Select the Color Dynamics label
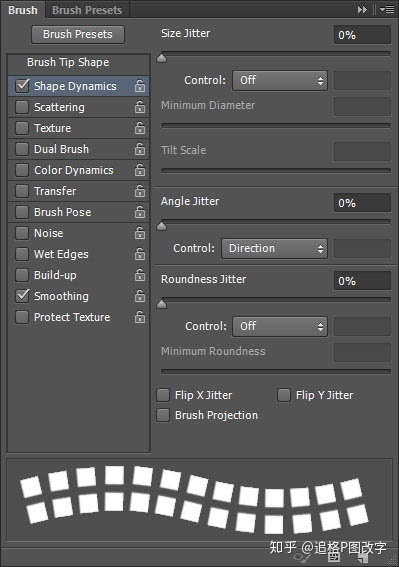This screenshot has height=567, width=399. [74, 170]
